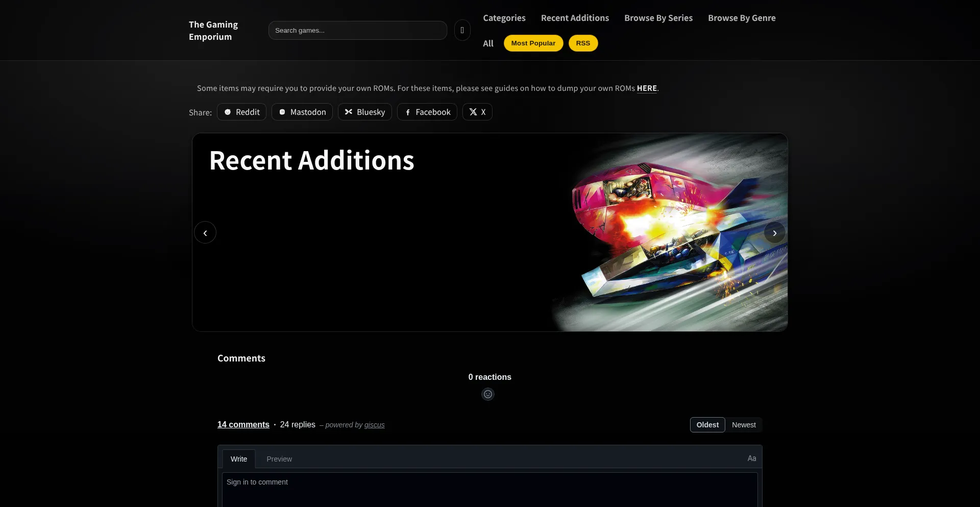Click the search submit icon button
This screenshot has height=507, width=980.
point(462,30)
